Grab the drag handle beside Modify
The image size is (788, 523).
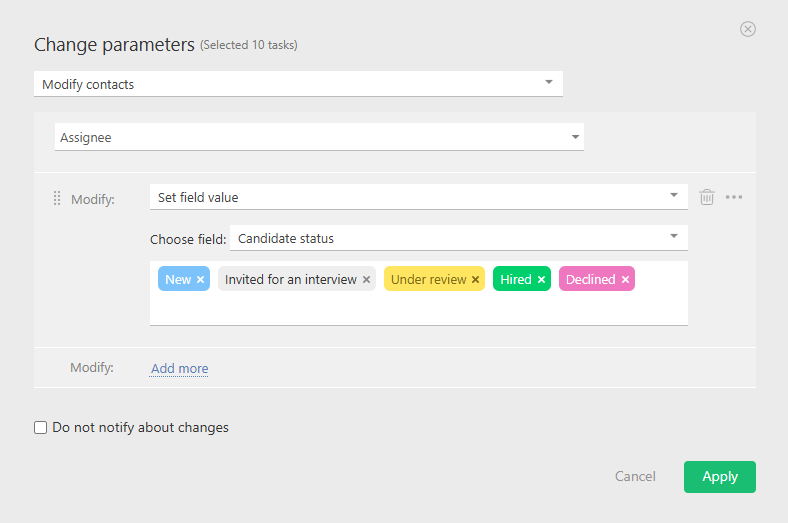(x=57, y=199)
